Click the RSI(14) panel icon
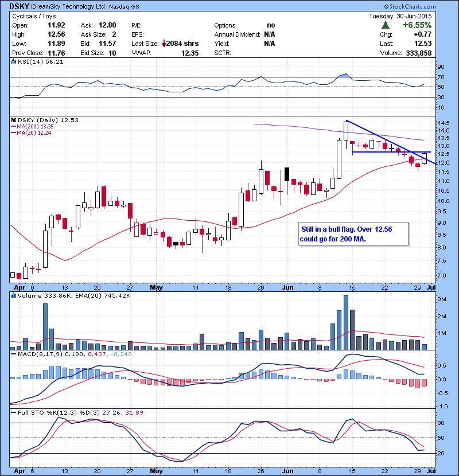Image resolution: width=459 pixels, height=476 pixels. tap(13, 61)
